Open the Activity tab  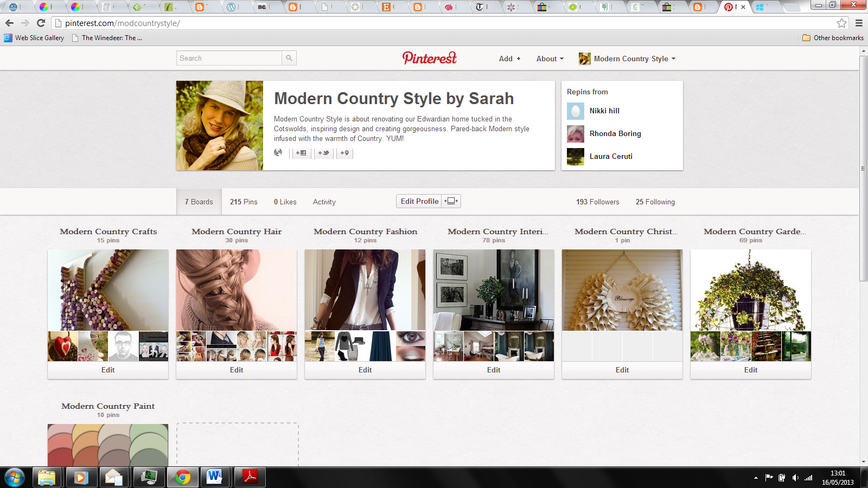coord(324,201)
